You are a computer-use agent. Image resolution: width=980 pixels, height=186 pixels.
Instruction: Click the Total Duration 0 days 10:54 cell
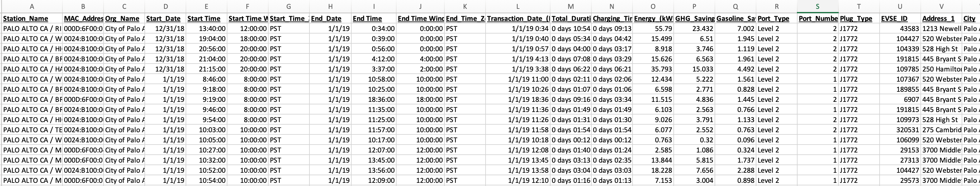571,28
